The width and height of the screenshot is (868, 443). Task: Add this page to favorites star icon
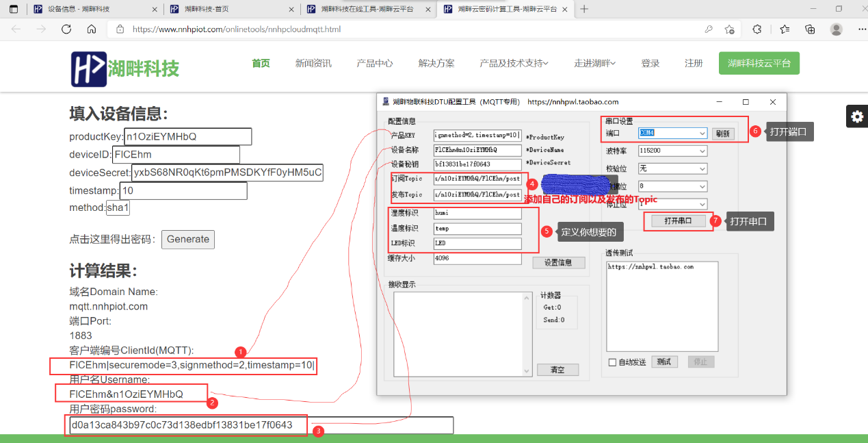[x=729, y=29]
